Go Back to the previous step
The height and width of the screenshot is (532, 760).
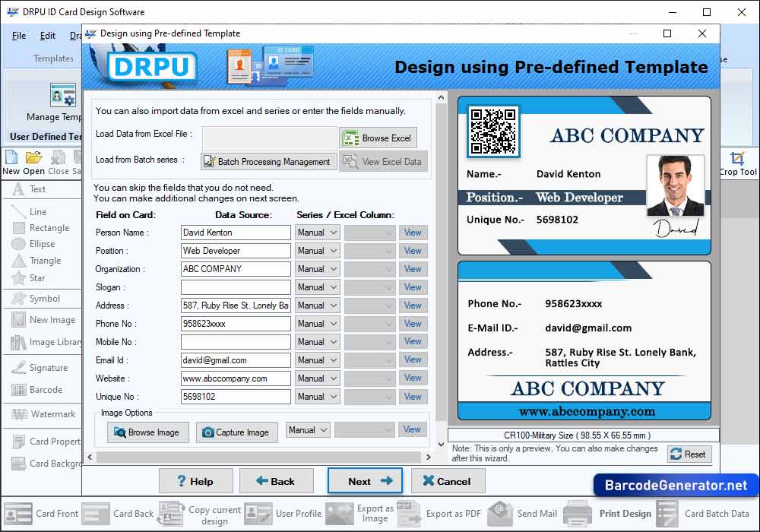coord(277,481)
